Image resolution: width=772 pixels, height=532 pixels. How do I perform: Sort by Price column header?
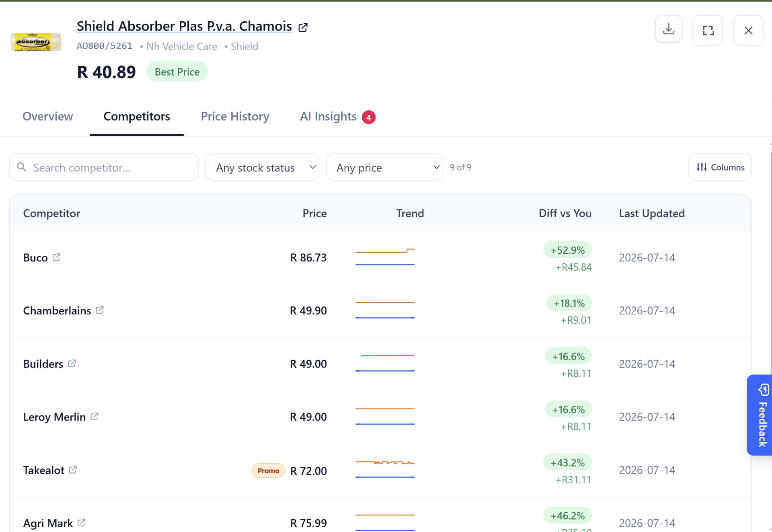pyautogui.click(x=314, y=213)
